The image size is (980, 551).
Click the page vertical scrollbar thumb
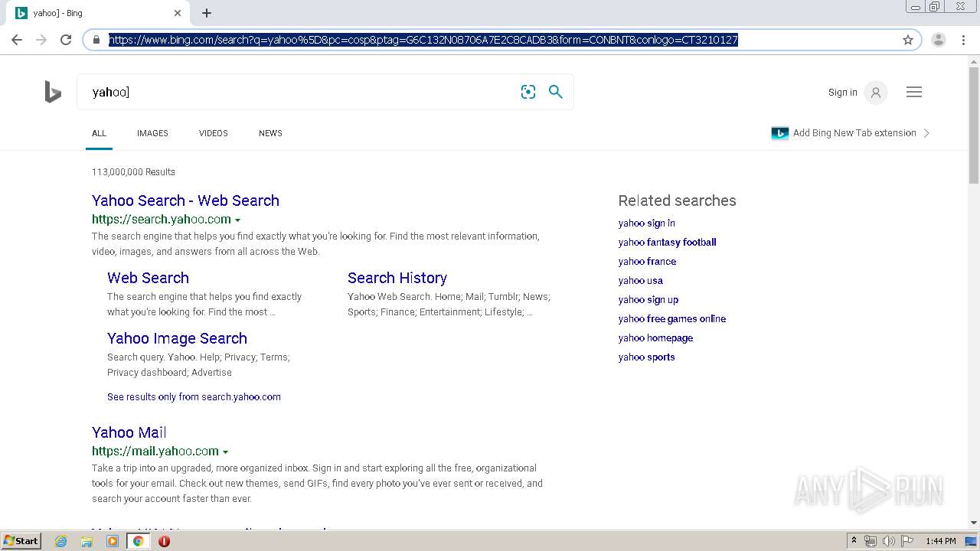click(974, 126)
